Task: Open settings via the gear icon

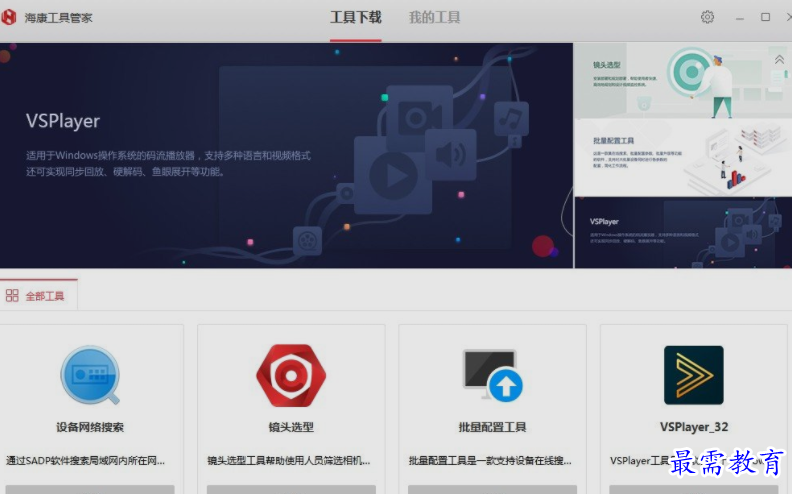Action: [707, 17]
